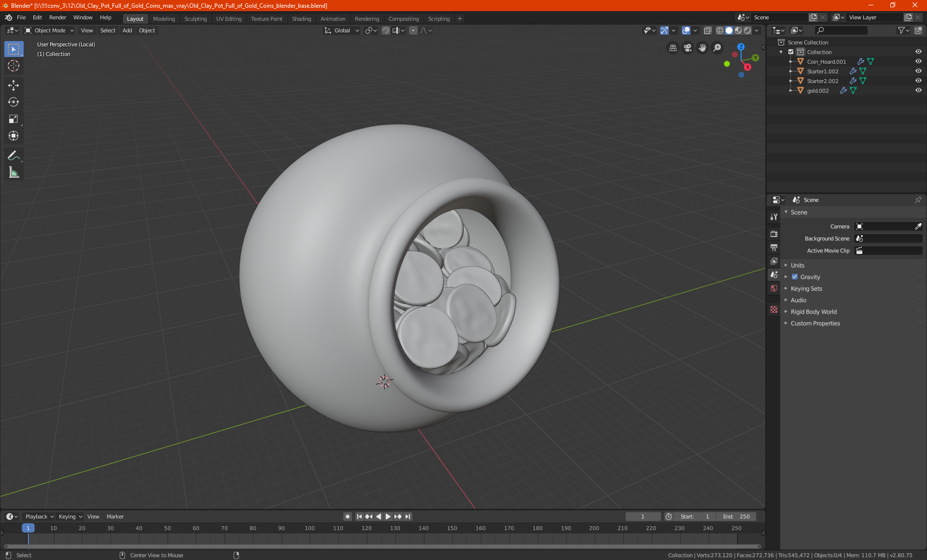927x560 pixels.
Task: Activate the Rotate tool
Action: click(x=14, y=102)
